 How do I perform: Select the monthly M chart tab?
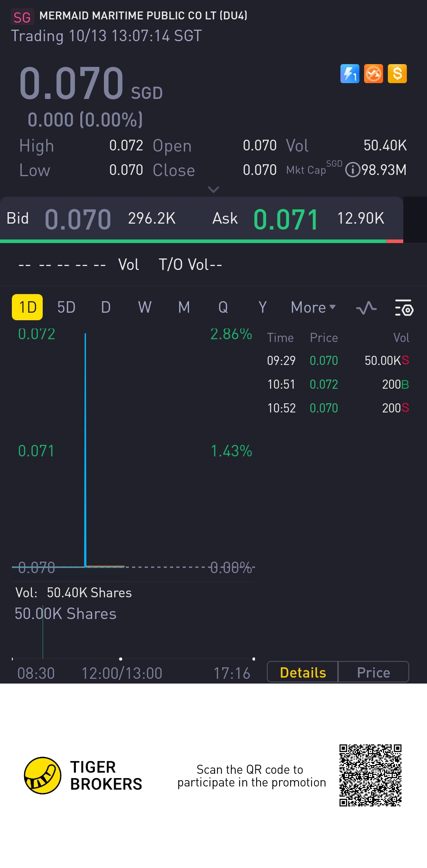(184, 307)
